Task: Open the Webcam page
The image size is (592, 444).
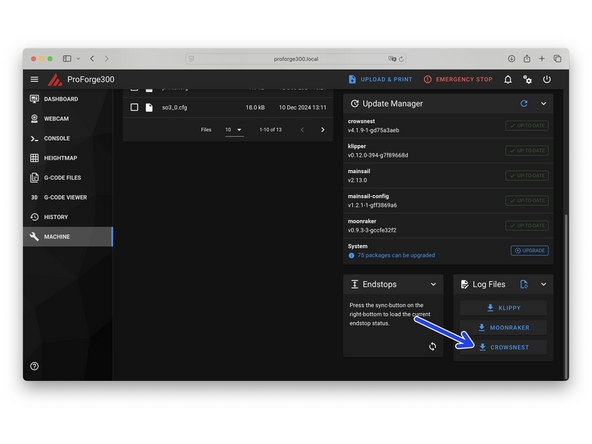Action: [x=68, y=119]
